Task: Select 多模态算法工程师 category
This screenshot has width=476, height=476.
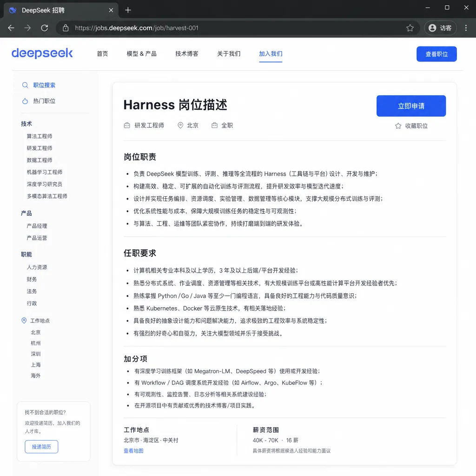Action: click(47, 196)
